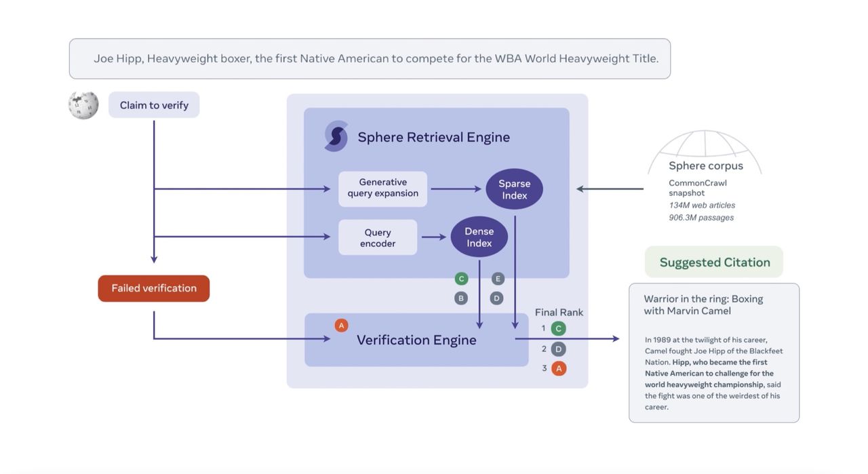Image resolution: width=868 pixels, height=474 pixels.
Task: Open the 'Suggested Citation' panel
Action: click(713, 262)
